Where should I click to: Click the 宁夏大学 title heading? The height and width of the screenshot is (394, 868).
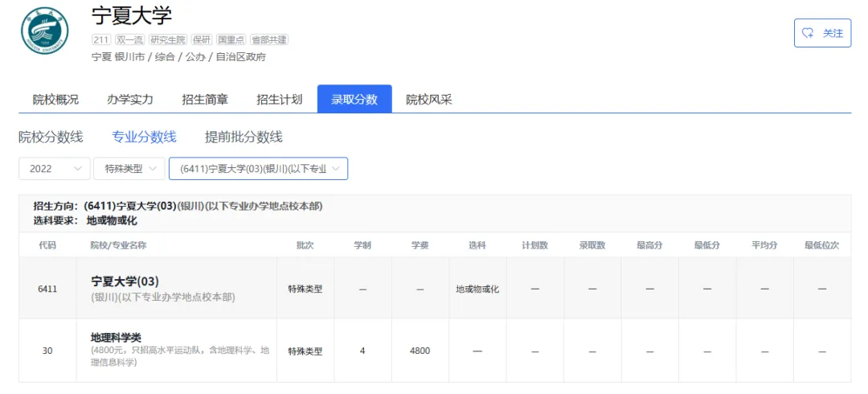pos(132,16)
